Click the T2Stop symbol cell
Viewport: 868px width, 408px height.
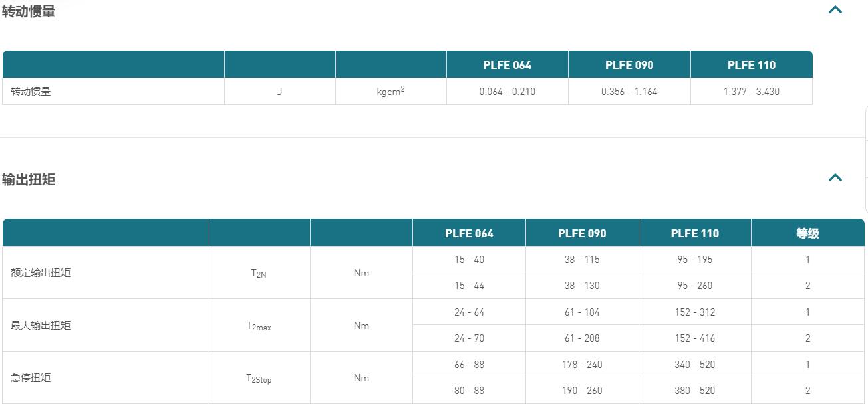(259, 379)
